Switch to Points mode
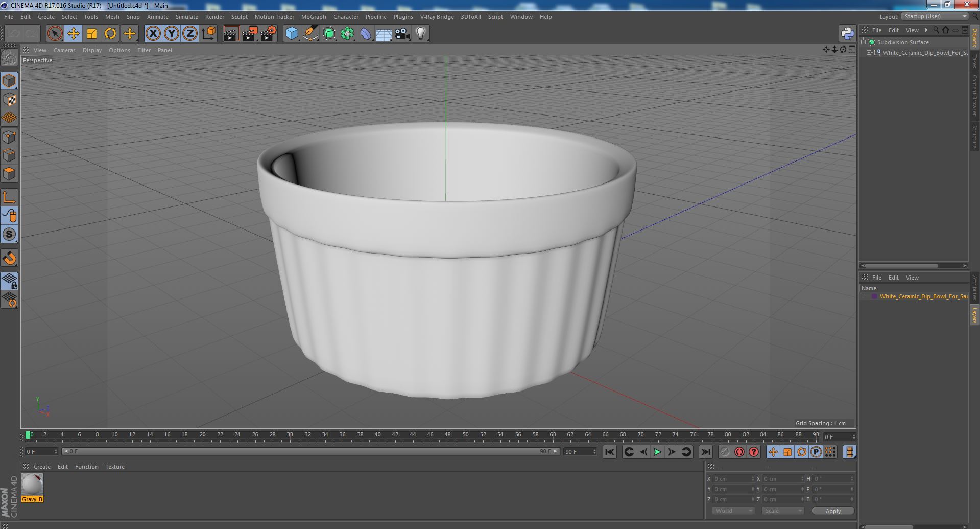Image resolution: width=980 pixels, height=529 pixels. click(9, 137)
